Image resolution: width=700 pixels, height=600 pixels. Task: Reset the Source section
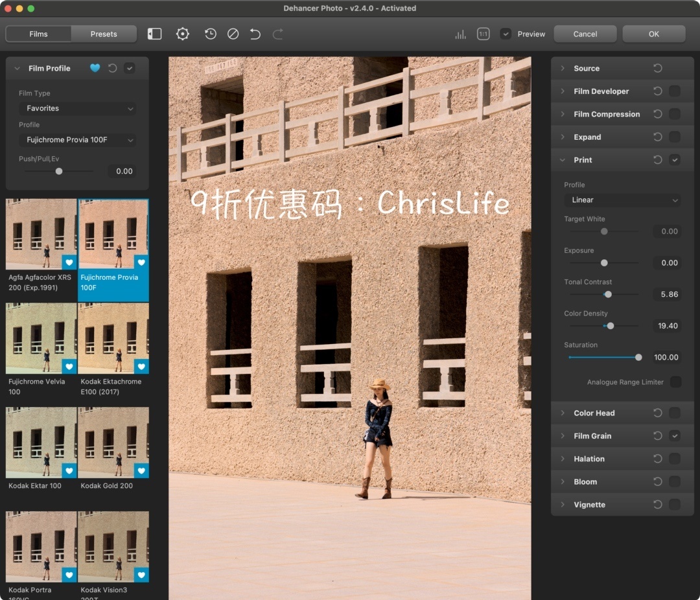coord(658,68)
